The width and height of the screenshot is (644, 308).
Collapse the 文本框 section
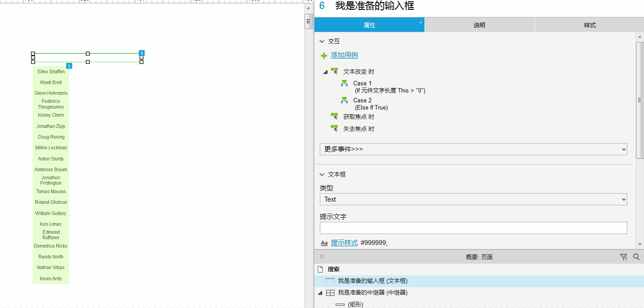click(x=322, y=174)
